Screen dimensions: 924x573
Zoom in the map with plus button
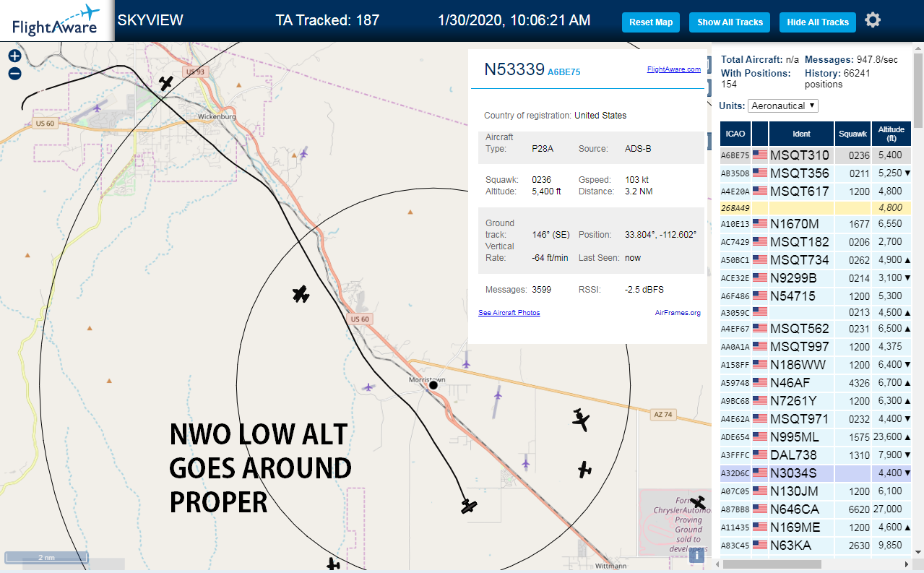coord(14,56)
